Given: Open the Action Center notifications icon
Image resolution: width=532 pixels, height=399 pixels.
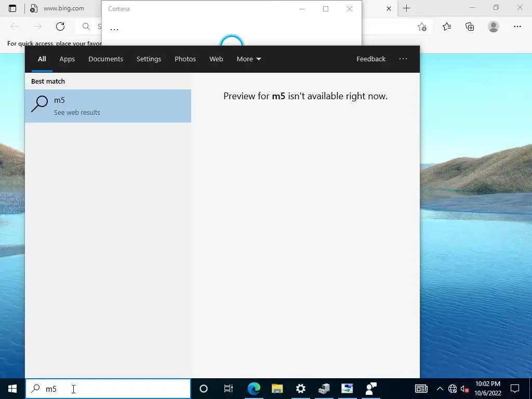Looking at the screenshot, I should 515,389.
